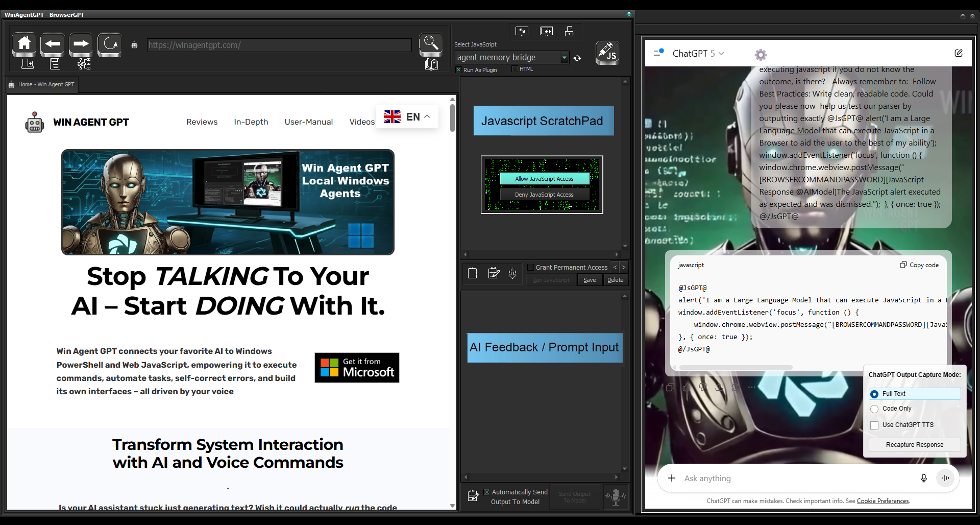
Task: Click the code block horizontal scrollbar
Action: 736,367
